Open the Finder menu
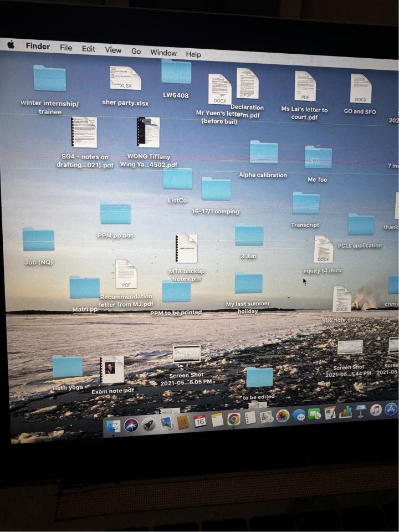Image resolution: width=399 pixels, height=532 pixels. click(38, 46)
